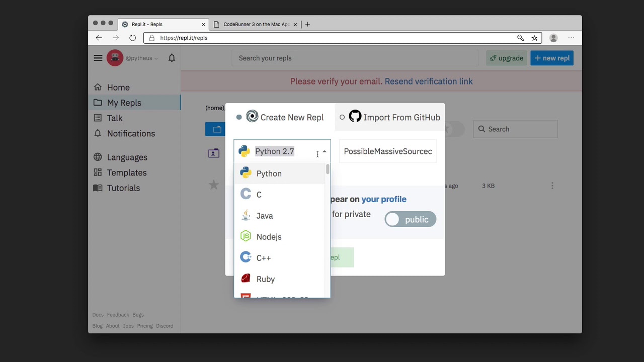The width and height of the screenshot is (644, 362).
Task: Click the + new repl button
Action: click(552, 58)
